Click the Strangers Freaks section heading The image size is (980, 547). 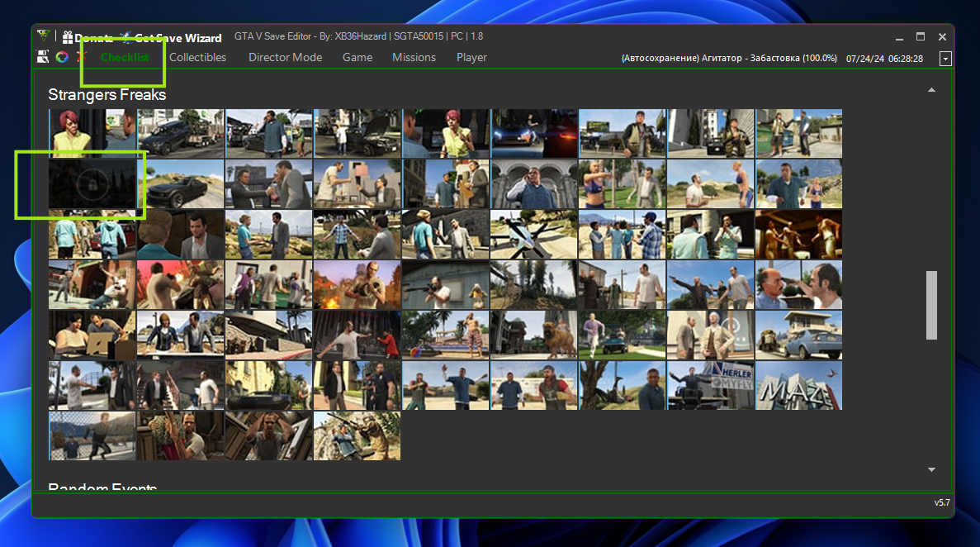(x=107, y=94)
